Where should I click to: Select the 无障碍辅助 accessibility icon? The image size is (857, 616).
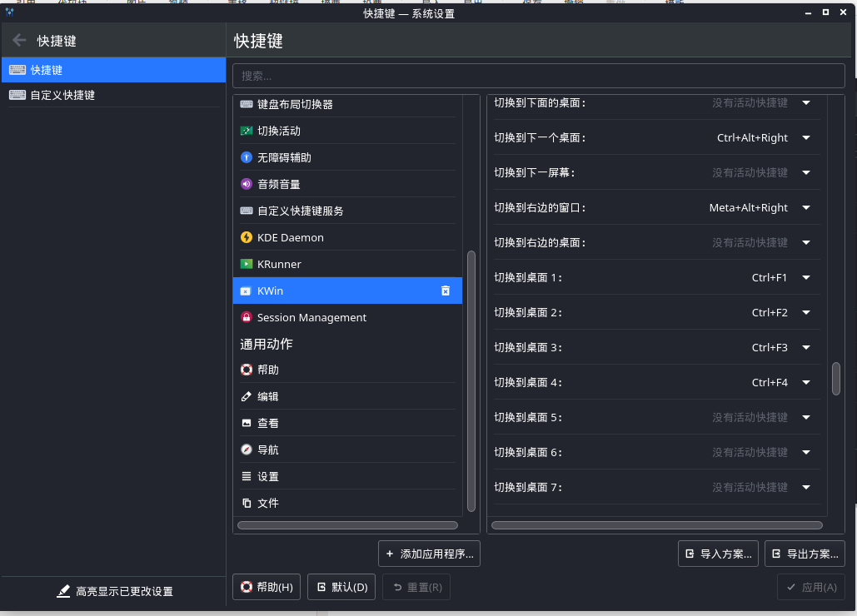(245, 157)
